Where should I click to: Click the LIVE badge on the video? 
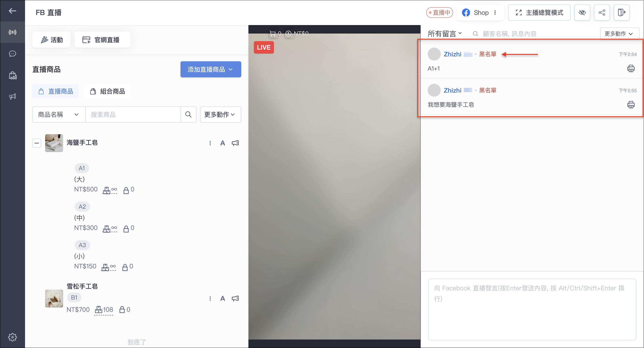(264, 47)
